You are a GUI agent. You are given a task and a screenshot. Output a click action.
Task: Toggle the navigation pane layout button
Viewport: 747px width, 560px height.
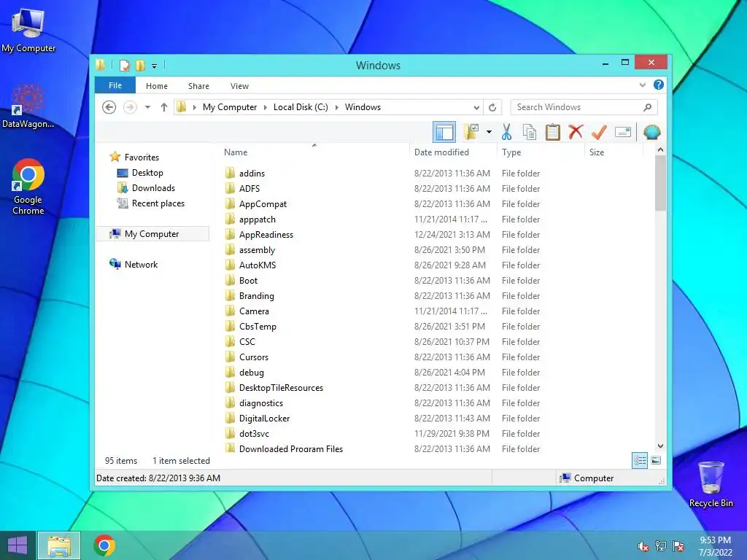(444, 132)
